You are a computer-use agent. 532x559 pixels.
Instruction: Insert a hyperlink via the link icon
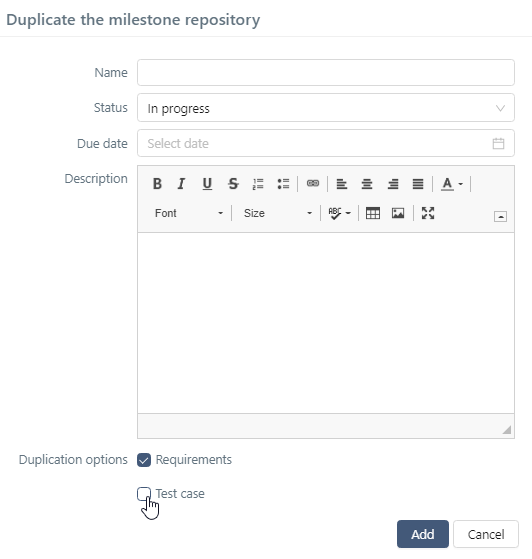313,183
